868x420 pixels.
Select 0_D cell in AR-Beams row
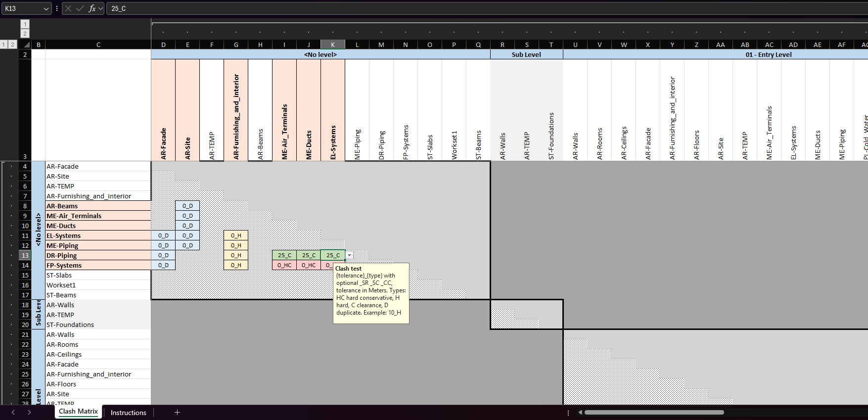[x=187, y=206]
